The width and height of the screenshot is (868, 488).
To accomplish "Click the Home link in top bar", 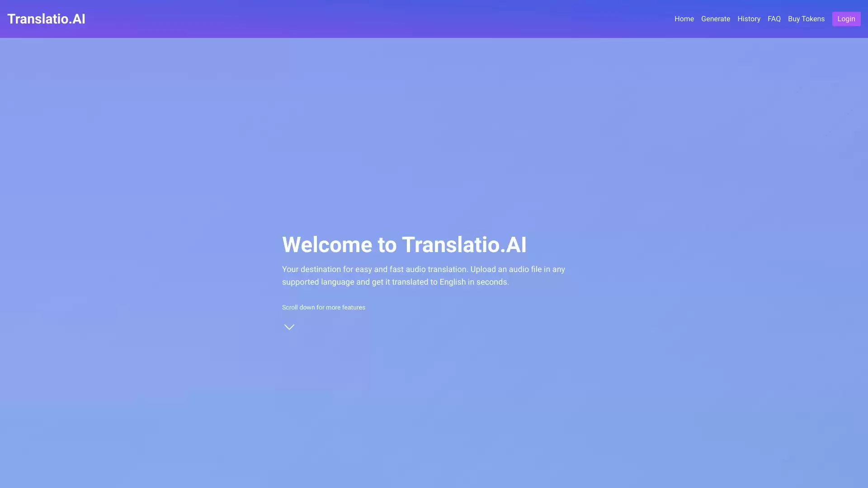I will pos(684,19).
